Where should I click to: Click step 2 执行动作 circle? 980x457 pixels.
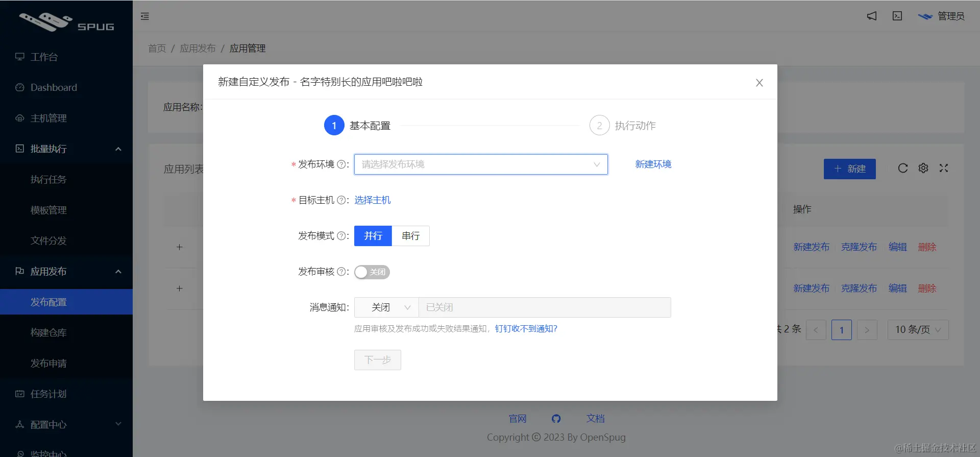tap(599, 126)
